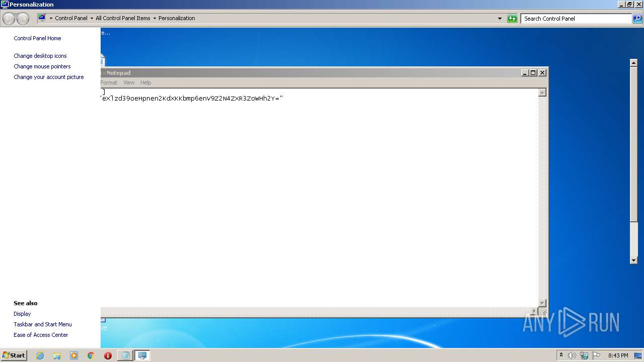Screen dimensions: 644x362
Task: Open Notepad Help menu
Action: coord(145,82)
